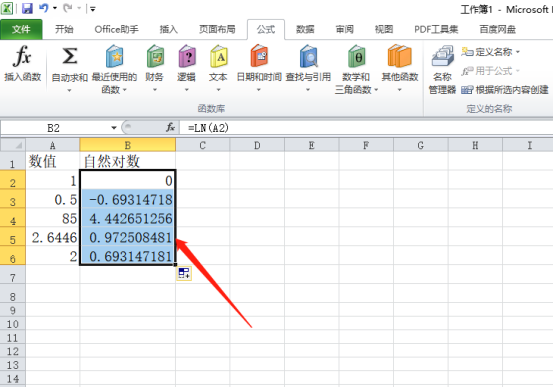Click the Redo icon
Screen dimensions: 554x388
pos(68,8)
